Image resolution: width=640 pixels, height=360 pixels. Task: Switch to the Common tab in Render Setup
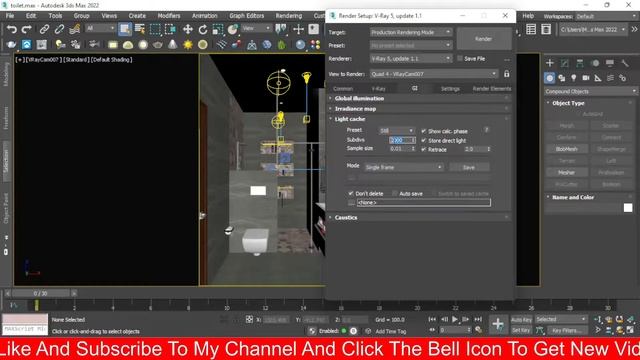point(343,89)
